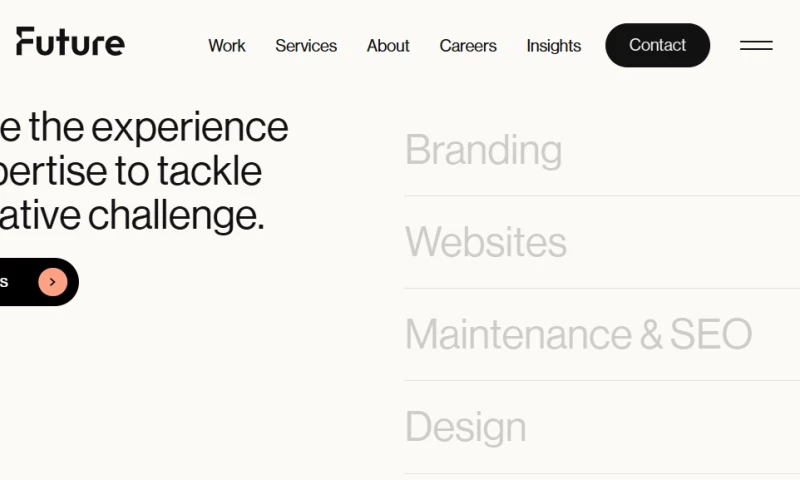Expand the Websites service item
Screen dimensions: 800x480
coord(486,242)
